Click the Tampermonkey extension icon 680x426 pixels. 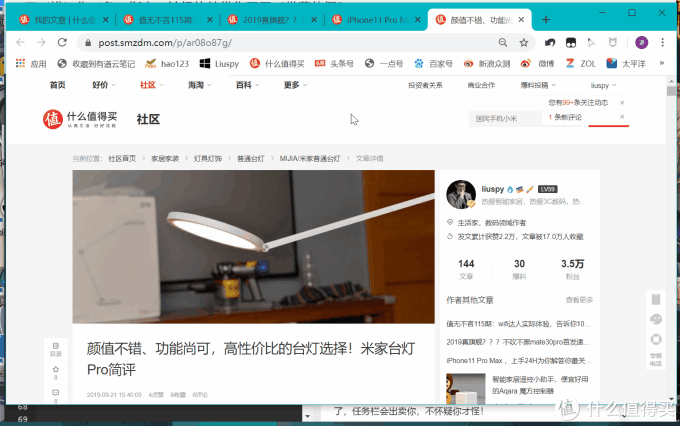(x=571, y=43)
